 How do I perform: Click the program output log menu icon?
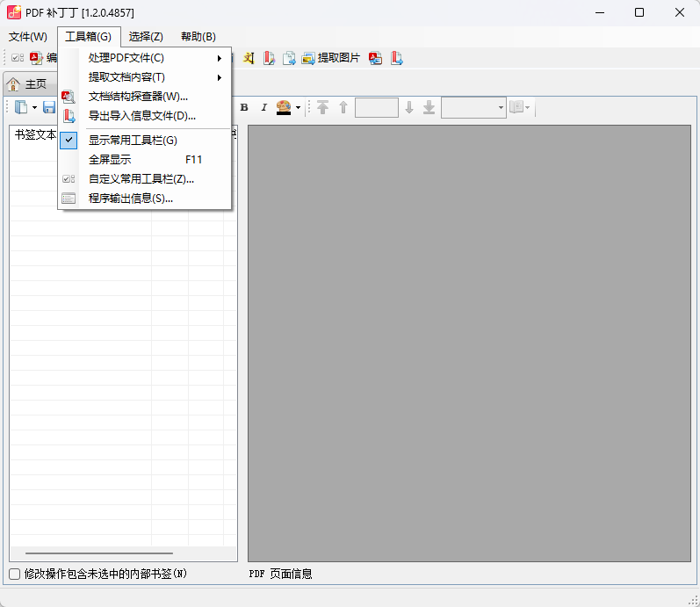click(69, 199)
